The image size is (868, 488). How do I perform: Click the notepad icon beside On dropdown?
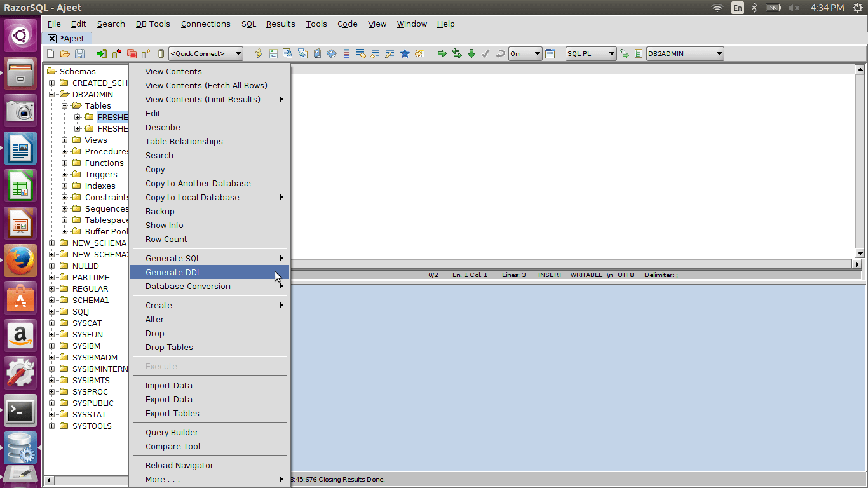pos(550,54)
